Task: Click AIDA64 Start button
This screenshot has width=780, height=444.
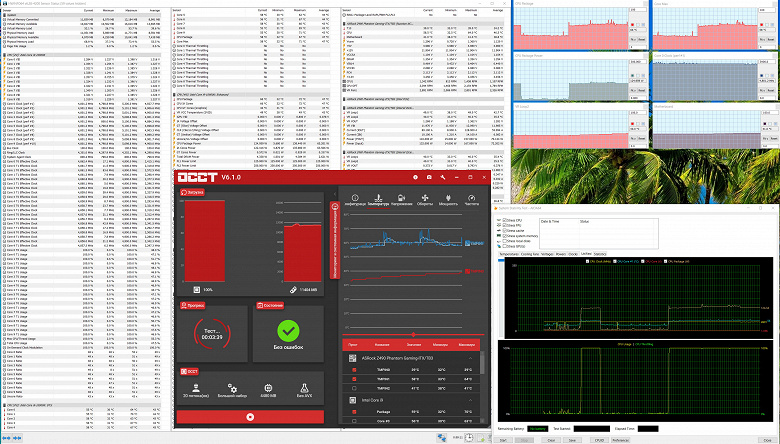Action: pyautogui.click(x=503, y=440)
